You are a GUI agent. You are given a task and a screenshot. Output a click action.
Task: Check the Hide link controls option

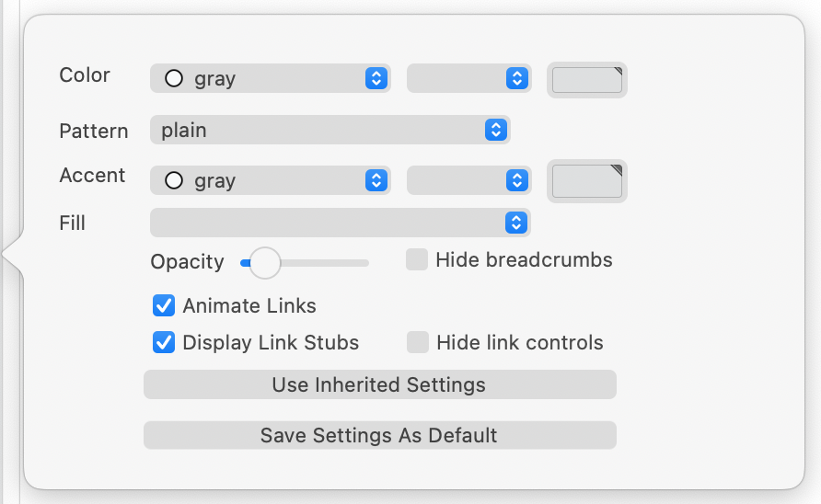(418, 343)
